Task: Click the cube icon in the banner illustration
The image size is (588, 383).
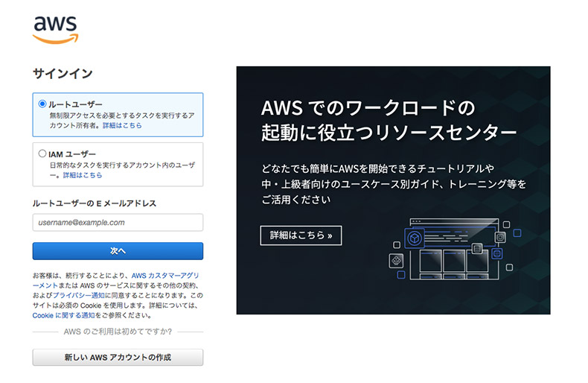Action: 415,238
